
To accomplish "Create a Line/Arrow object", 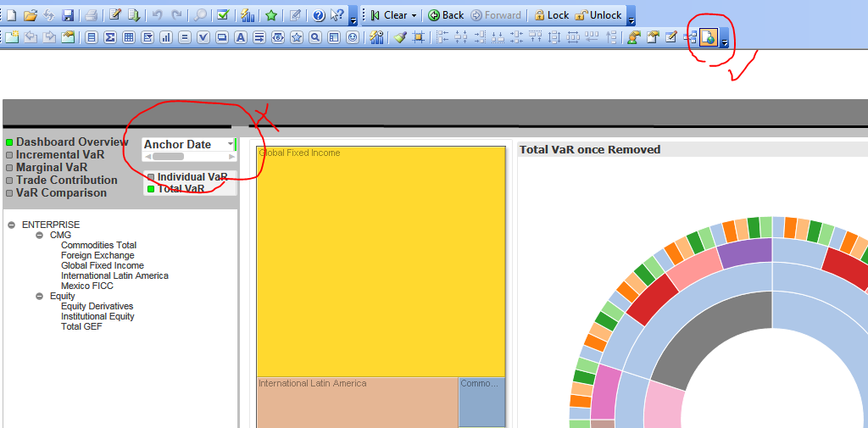I will (259, 37).
